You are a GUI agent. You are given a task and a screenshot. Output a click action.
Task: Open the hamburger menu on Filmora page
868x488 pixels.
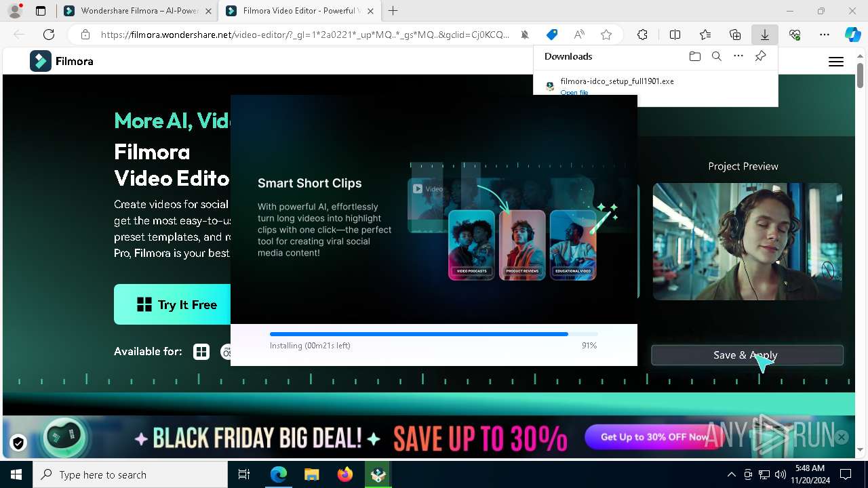point(836,62)
